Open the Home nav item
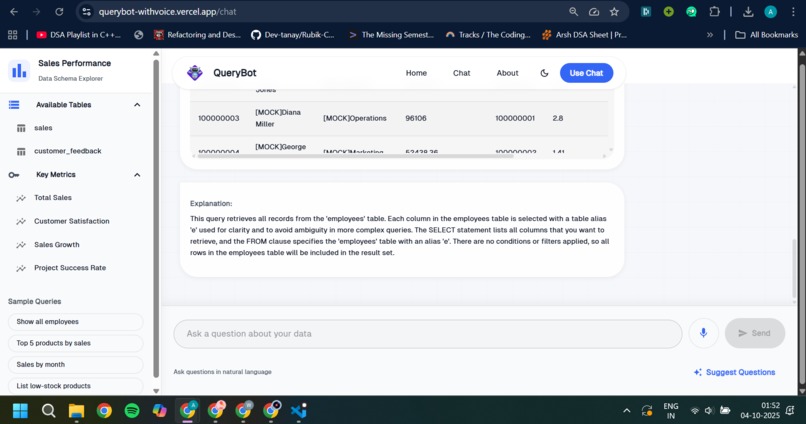Screen dimensions: 806x424 [416, 73]
